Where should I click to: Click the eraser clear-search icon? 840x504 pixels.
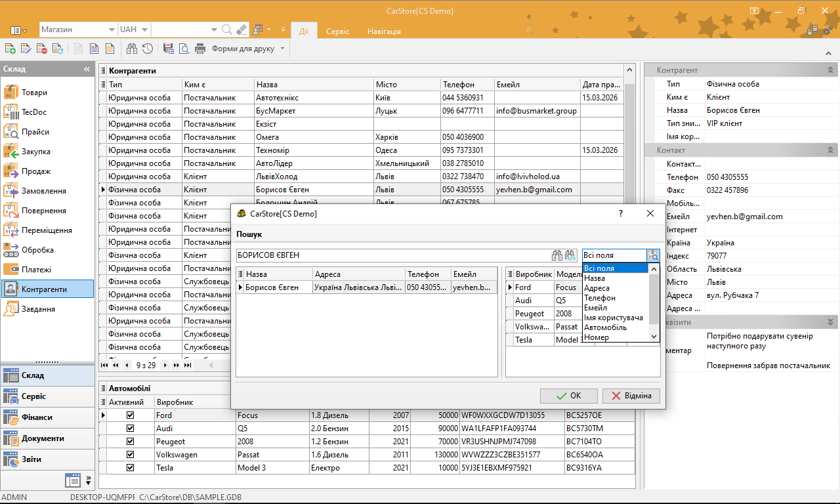coord(241,30)
